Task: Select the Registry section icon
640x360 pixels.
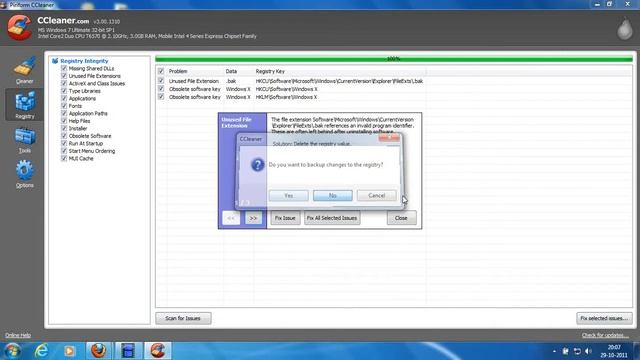Action: [24, 104]
